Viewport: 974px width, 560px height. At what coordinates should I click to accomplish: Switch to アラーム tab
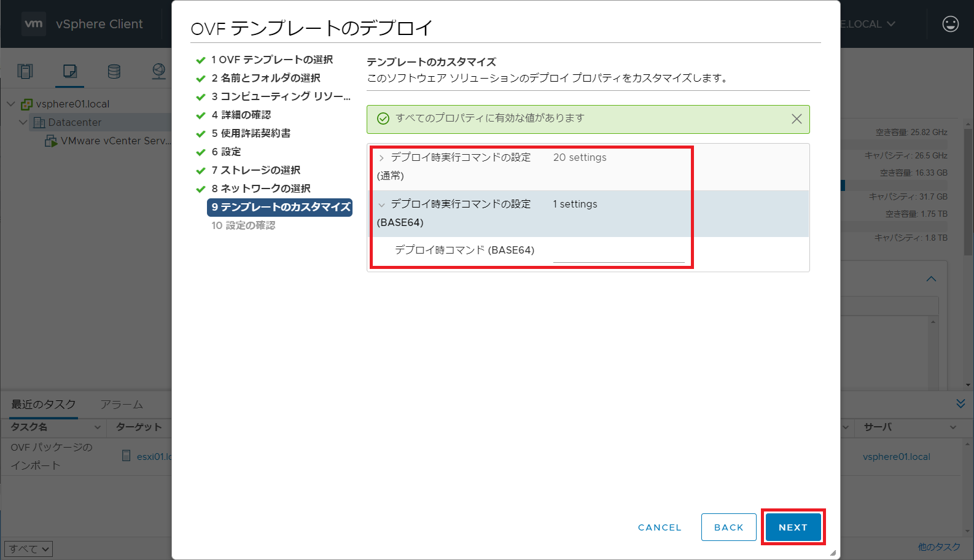[122, 404]
